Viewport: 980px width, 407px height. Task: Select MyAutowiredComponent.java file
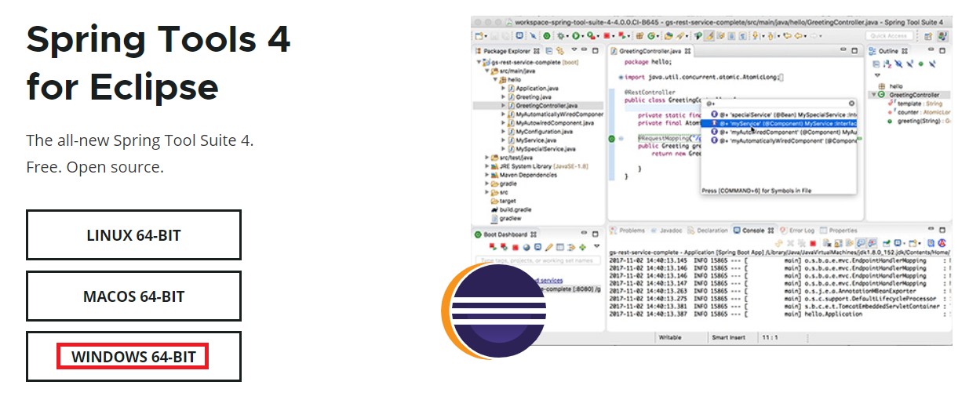pyautogui.click(x=550, y=122)
